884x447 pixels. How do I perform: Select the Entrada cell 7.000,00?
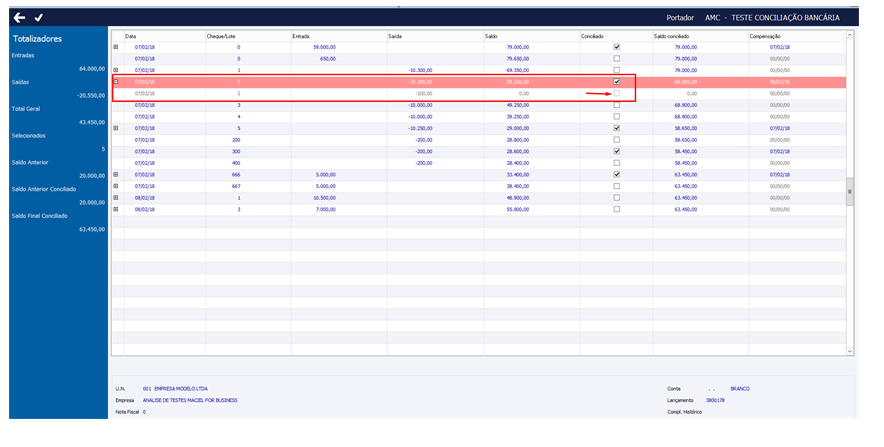pyautogui.click(x=325, y=209)
